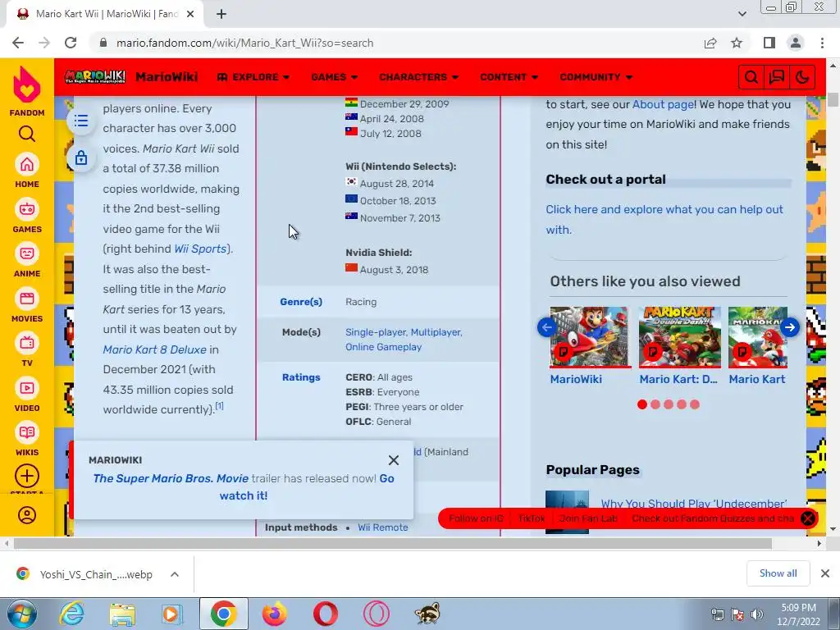840x630 pixels.
Task: Open the Wii Sports link
Action: point(200,249)
